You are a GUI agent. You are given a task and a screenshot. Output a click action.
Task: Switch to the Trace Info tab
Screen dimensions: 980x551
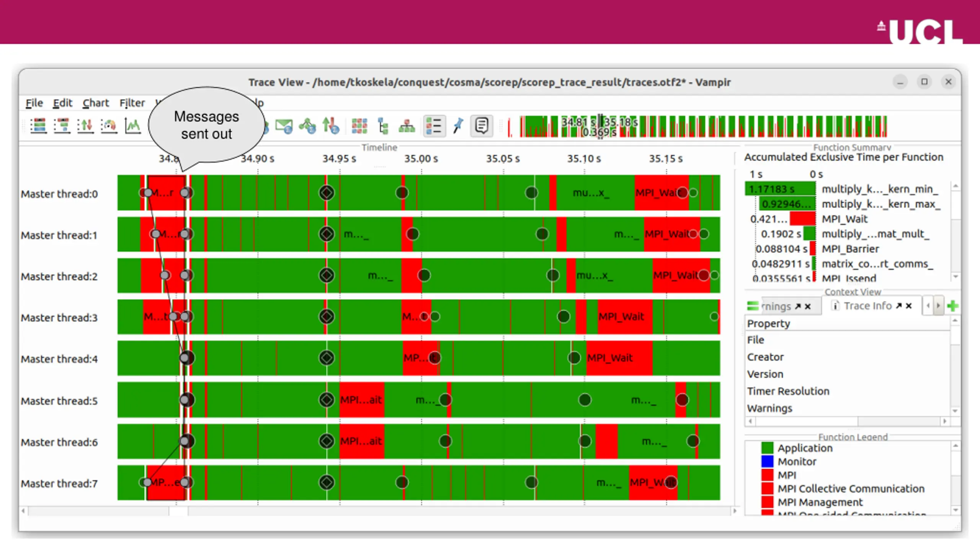(867, 306)
